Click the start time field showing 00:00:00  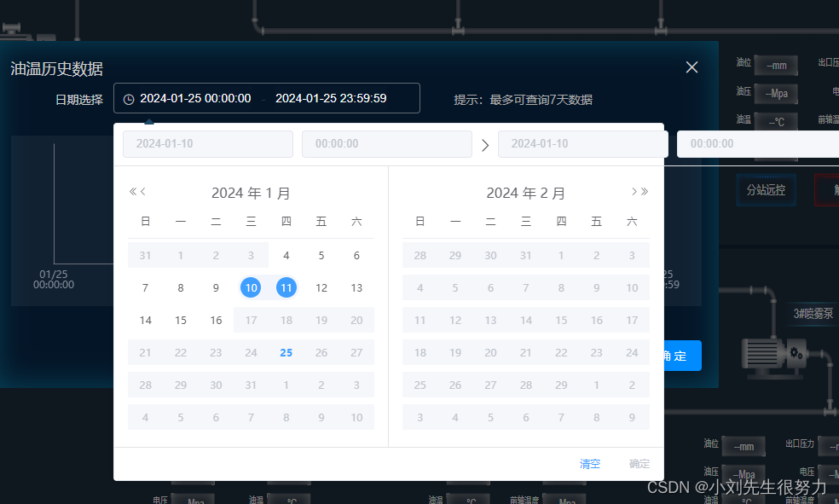click(x=386, y=143)
